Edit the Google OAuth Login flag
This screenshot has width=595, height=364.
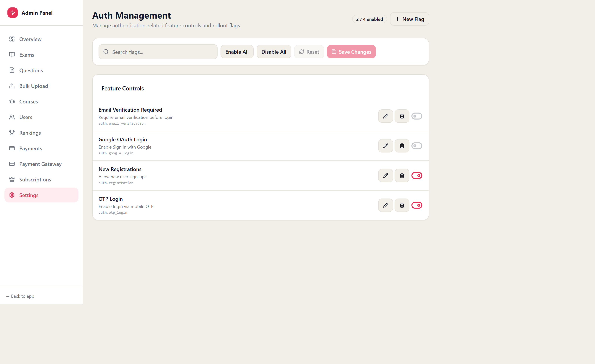(385, 146)
